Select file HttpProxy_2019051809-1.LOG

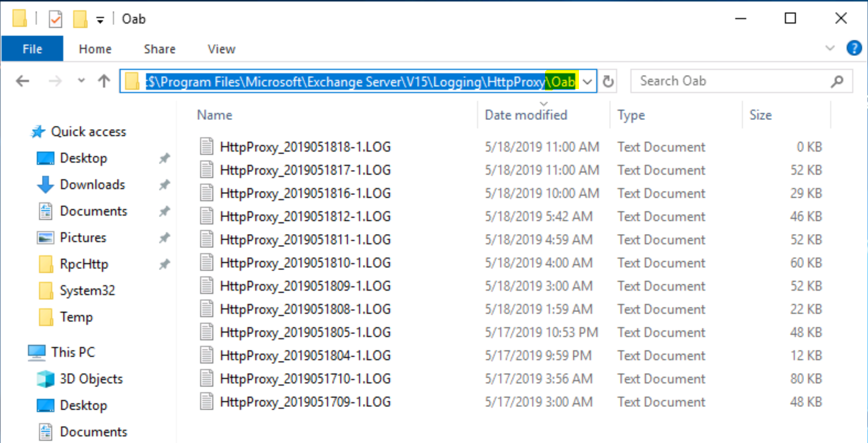(x=305, y=286)
